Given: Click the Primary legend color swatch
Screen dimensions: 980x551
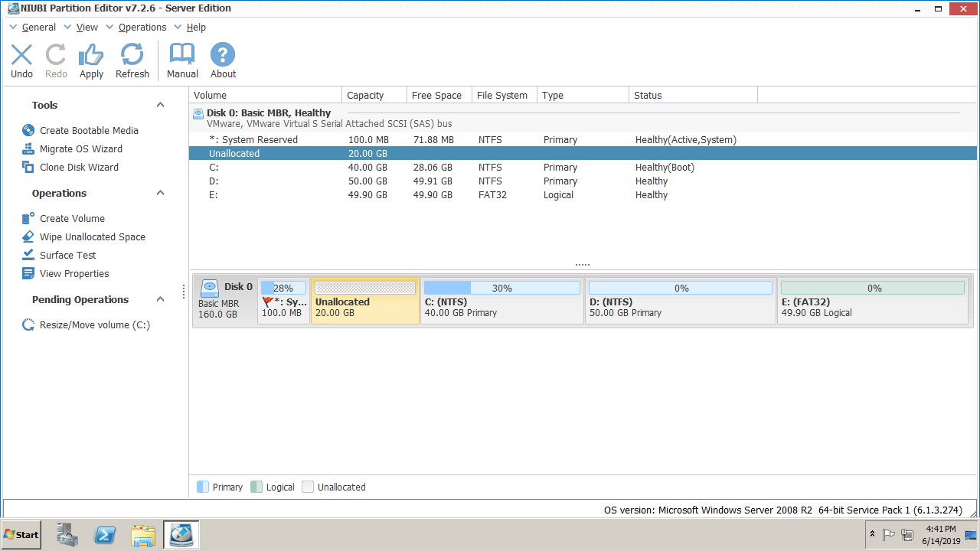Looking at the screenshot, I should 203,487.
